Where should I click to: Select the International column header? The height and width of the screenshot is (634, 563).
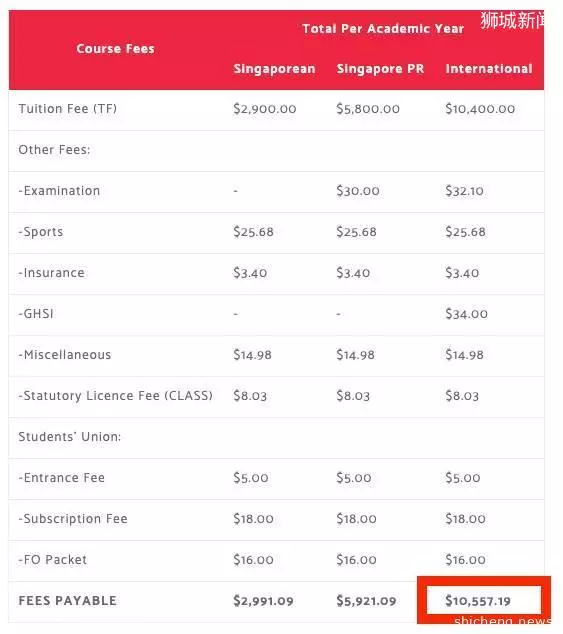point(489,69)
